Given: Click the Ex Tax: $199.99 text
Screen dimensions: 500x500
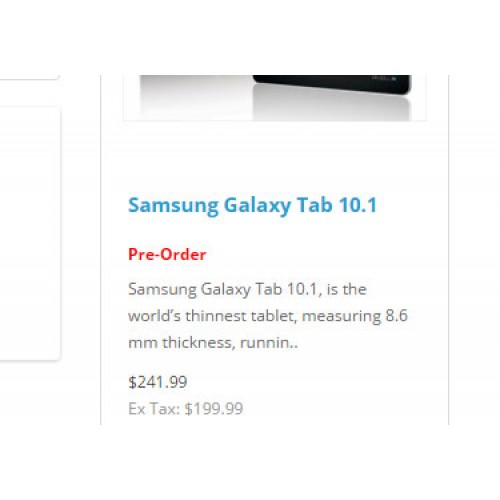Looking at the screenshot, I should click(x=186, y=409).
